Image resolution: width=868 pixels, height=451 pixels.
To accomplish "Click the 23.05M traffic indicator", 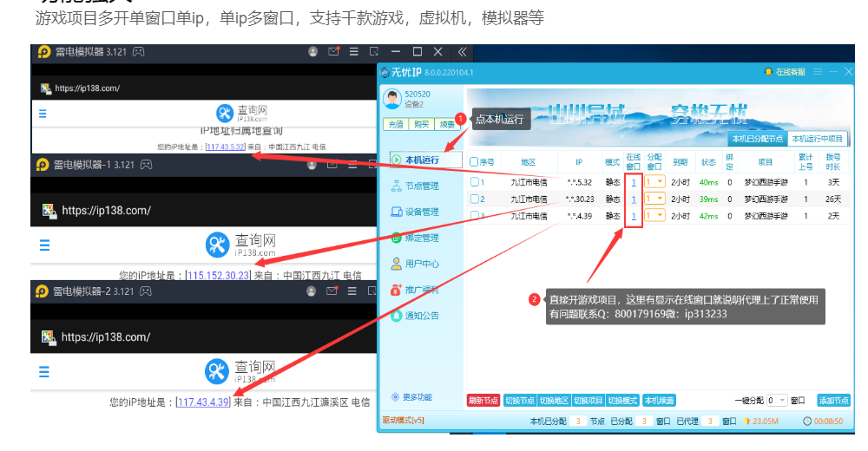I will 761,422.
